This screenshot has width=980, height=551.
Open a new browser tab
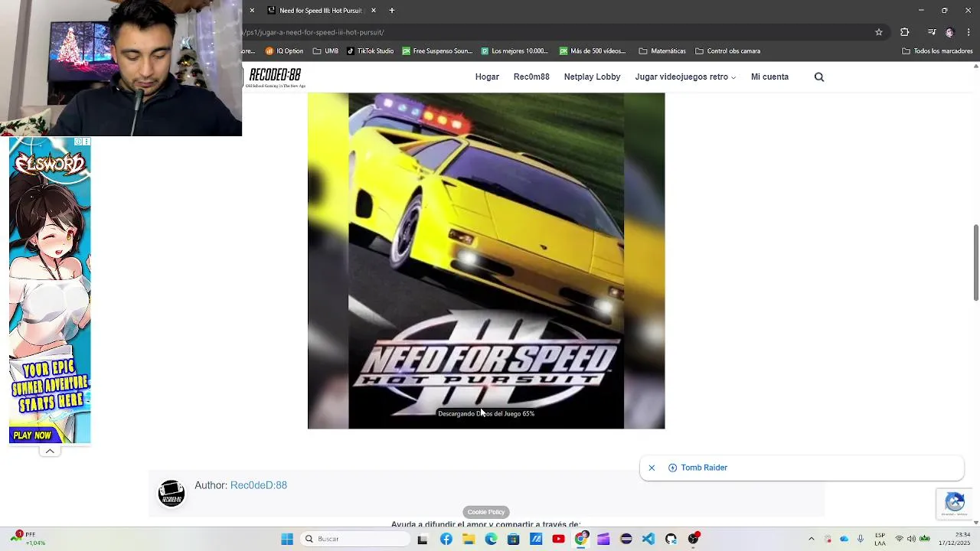(x=392, y=11)
